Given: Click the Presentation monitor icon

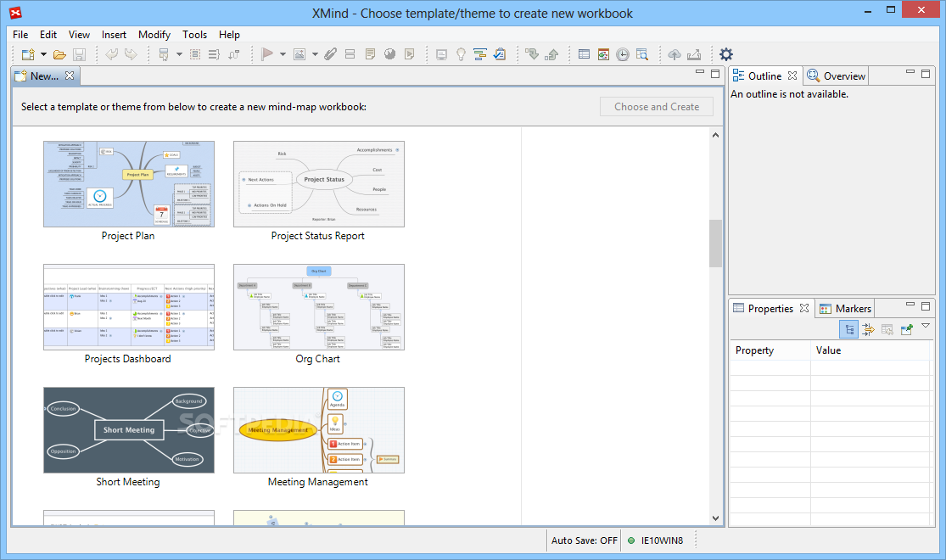Looking at the screenshot, I should click(442, 54).
